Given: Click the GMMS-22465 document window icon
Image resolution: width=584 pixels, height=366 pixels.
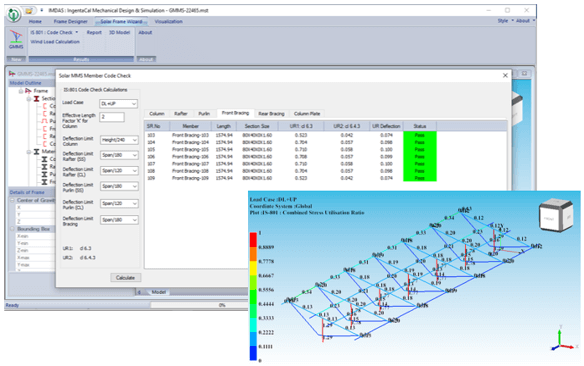Looking at the screenshot, I should (x=12, y=73).
